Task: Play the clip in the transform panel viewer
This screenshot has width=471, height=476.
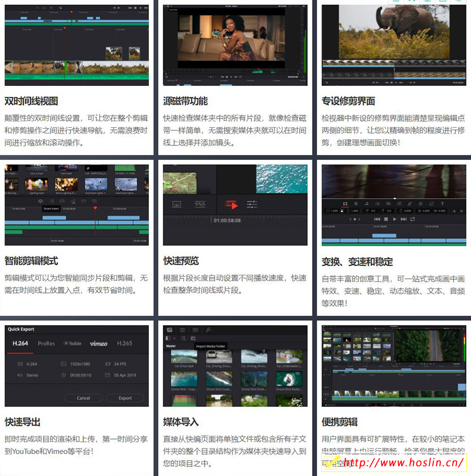Action: click(395, 219)
